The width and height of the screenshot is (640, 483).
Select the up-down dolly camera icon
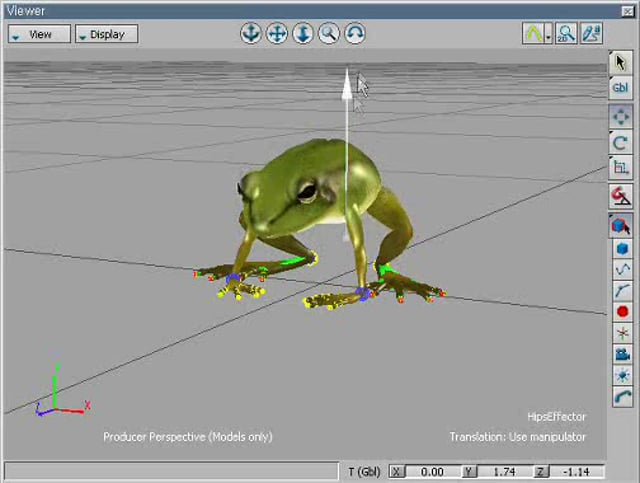pyautogui.click(x=303, y=33)
